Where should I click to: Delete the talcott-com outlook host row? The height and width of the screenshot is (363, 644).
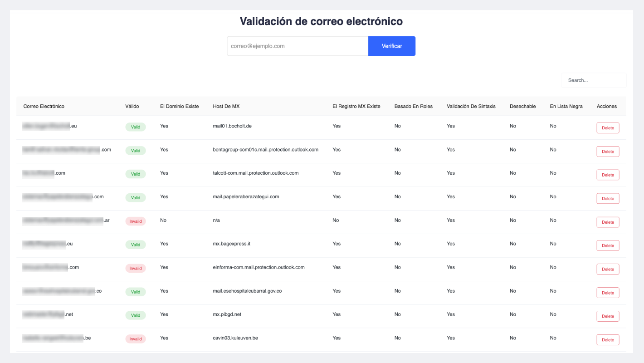(x=608, y=175)
